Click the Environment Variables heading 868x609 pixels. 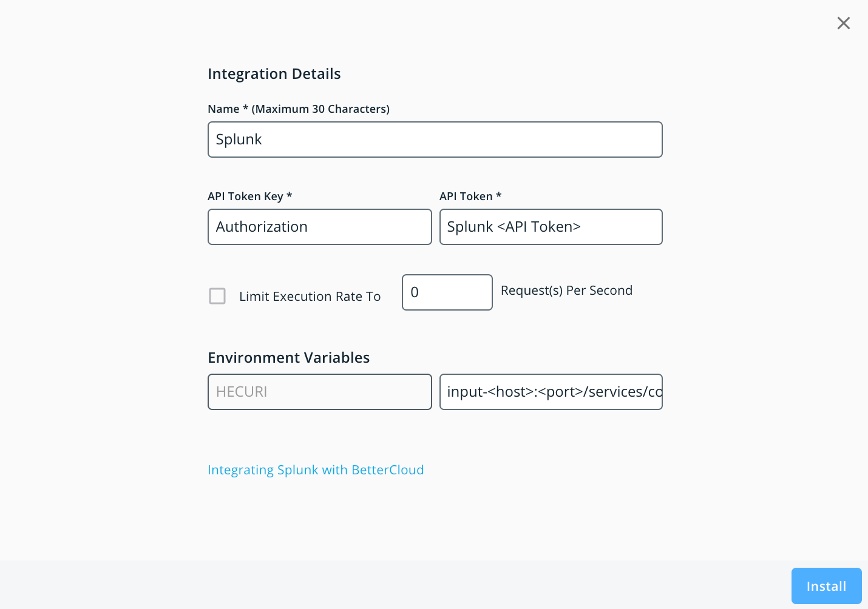(288, 358)
